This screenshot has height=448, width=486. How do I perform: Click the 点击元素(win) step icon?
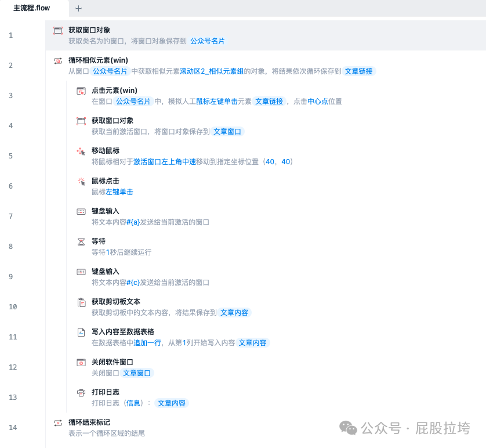(x=81, y=91)
